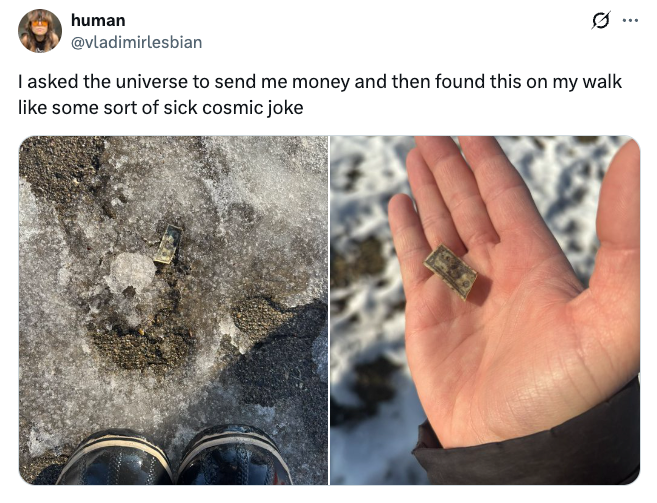This screenshot has height=503, width=657.
Task: Open the Grok slashed-circle icon
Action: pos(600,20)
